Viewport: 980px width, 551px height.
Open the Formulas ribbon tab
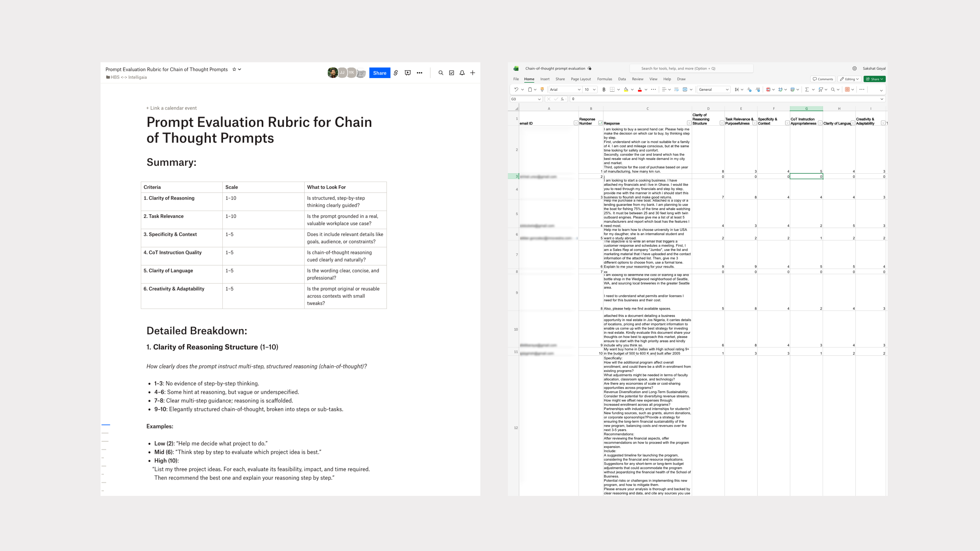pos(605,79)
